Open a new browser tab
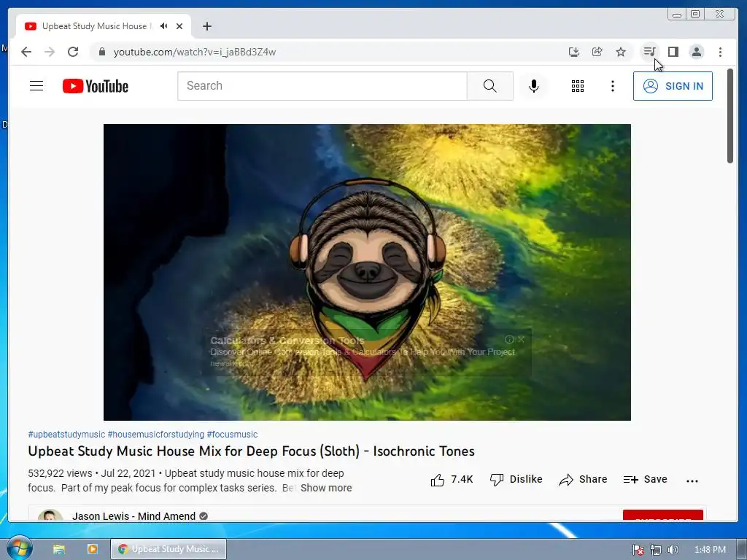Image resolution: width=747 pixels, height=560 pixels. click(206, 26)
